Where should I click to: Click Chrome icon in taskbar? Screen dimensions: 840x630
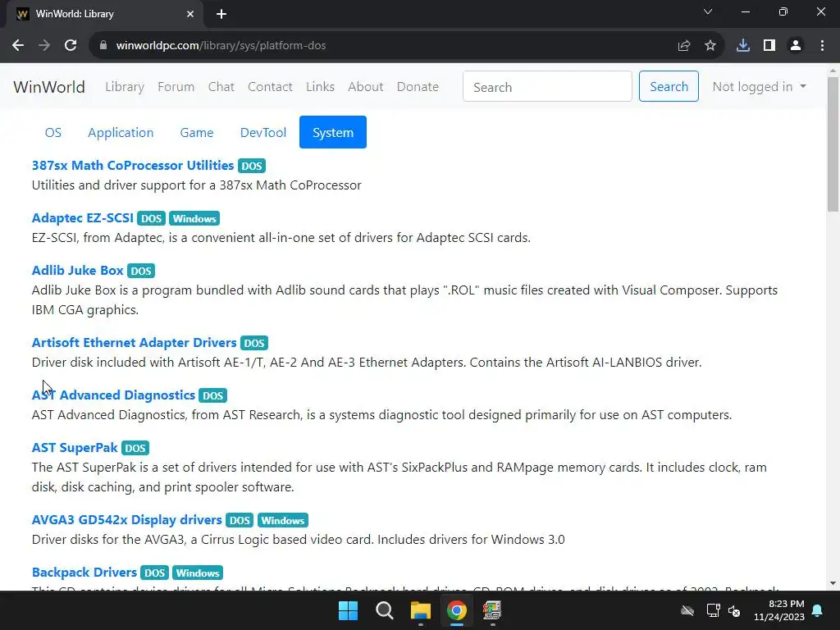coord(456,610)
